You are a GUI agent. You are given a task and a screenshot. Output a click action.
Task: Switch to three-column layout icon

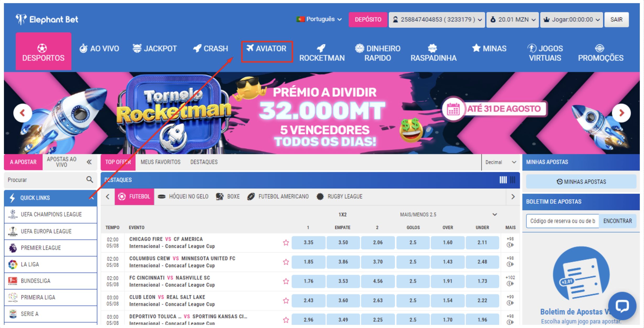[512, 180]
